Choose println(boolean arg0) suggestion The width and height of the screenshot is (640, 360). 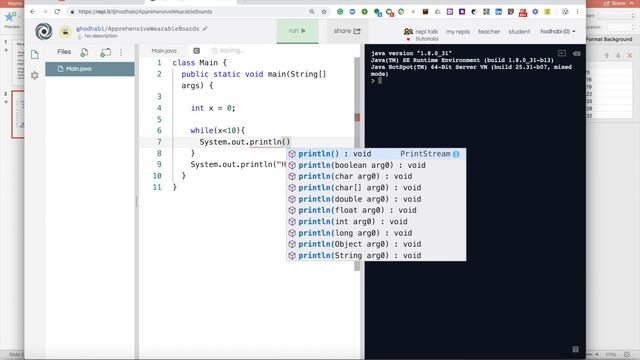pyautogui.click(x=376, y=165)
